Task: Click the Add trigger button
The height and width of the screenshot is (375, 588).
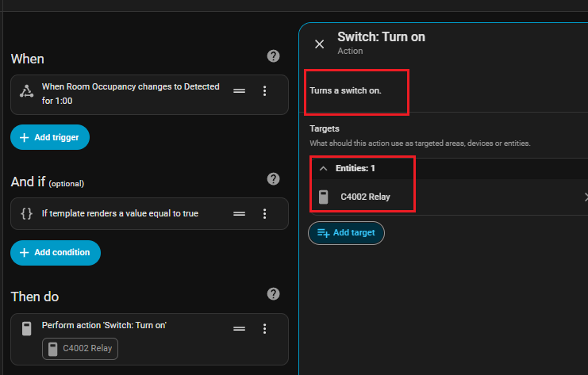Action: tap(50, 137)
